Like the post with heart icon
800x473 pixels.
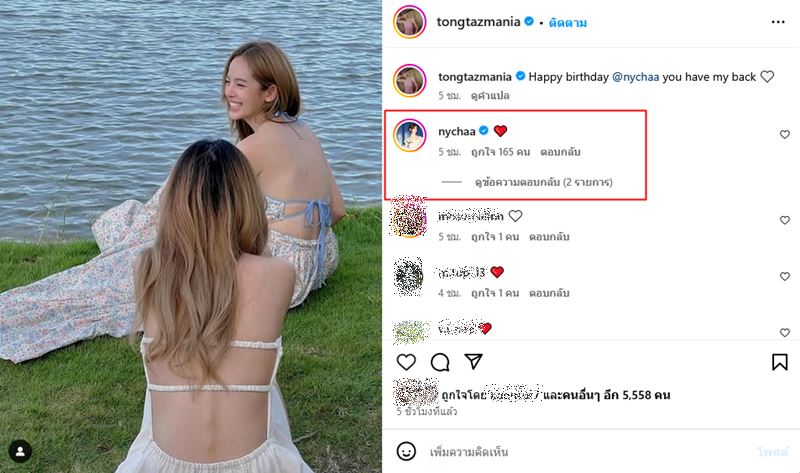click(406, 362)
